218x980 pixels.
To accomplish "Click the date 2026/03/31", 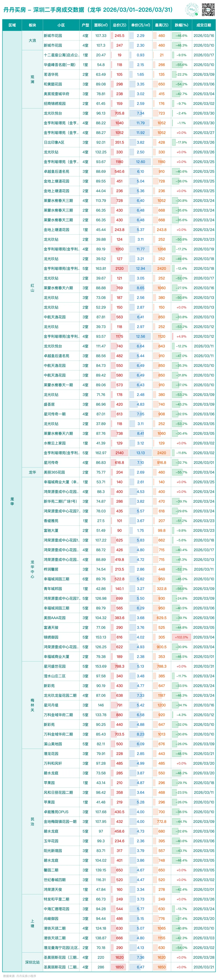I will (x=204, y=666).
